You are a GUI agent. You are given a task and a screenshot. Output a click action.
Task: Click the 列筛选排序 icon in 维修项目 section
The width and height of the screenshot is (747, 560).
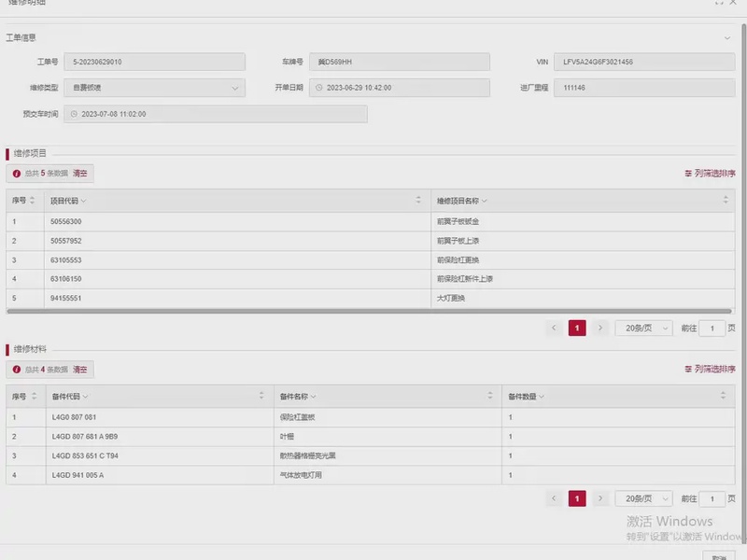click(x=689, y=174)
